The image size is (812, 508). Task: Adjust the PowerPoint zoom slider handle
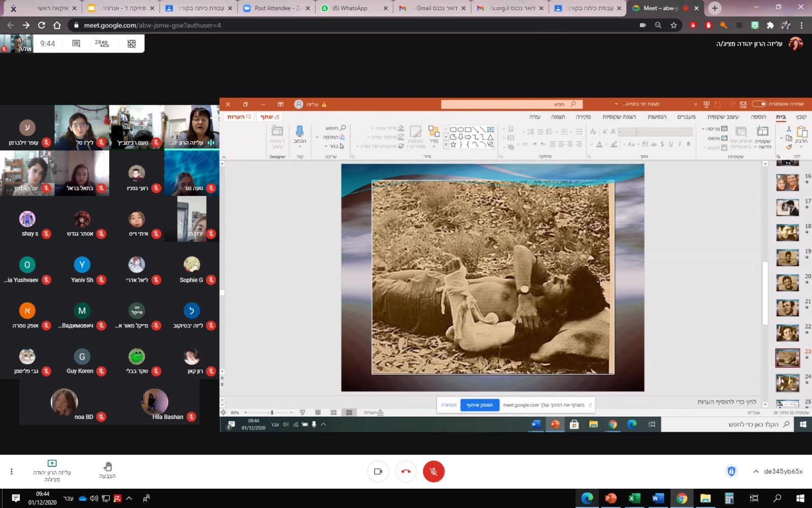tap(272, 412)
